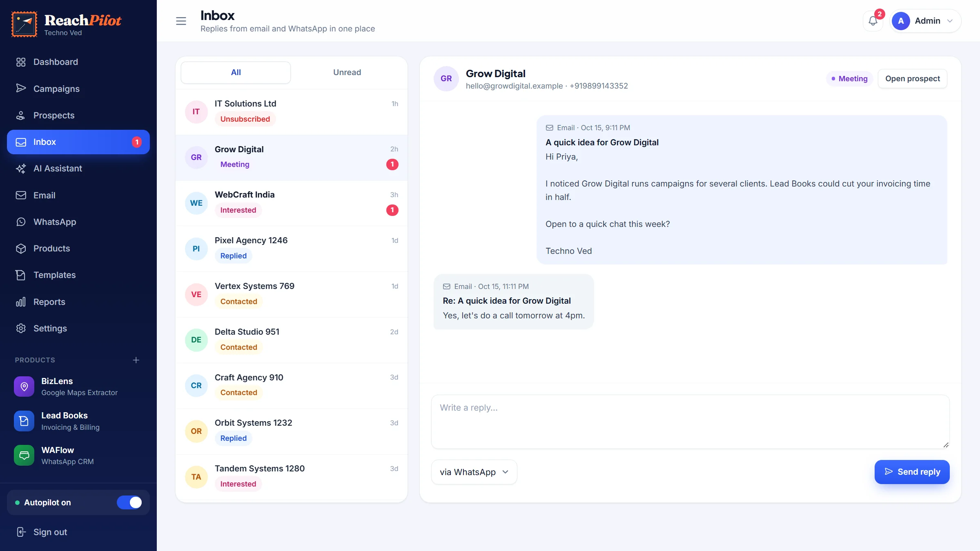Image resolution: width=980 pixels, height=551 pixels.
Task: Add a product with plus icon
Action: (x=136, y=360)
